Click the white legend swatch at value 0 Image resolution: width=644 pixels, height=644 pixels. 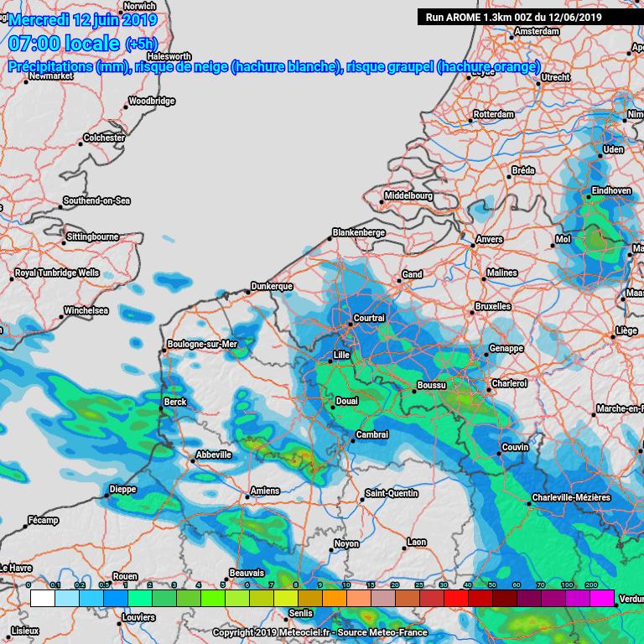click(x=43, y=599)
